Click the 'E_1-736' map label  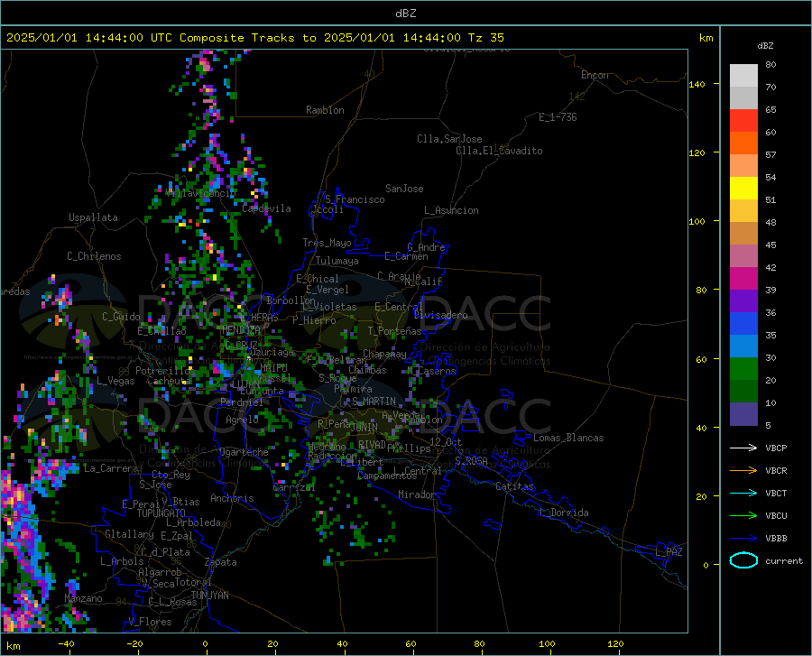click(x=558, y=117)
